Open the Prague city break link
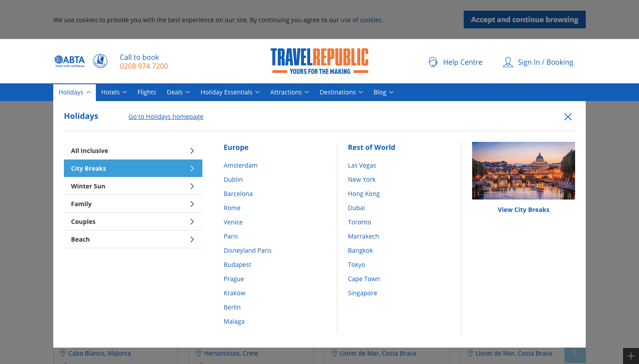The width and height of the screenshot is (639, 364). pyautogui.click(x=234, y=279)
